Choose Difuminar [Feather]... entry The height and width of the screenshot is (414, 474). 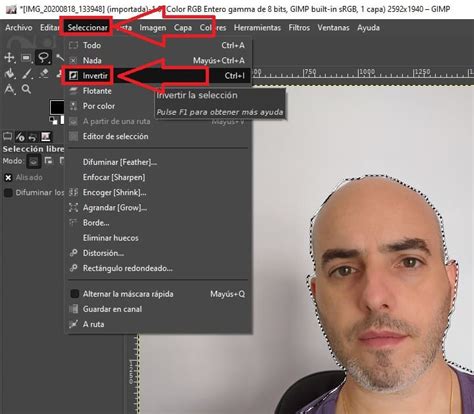tap(158, 162)
